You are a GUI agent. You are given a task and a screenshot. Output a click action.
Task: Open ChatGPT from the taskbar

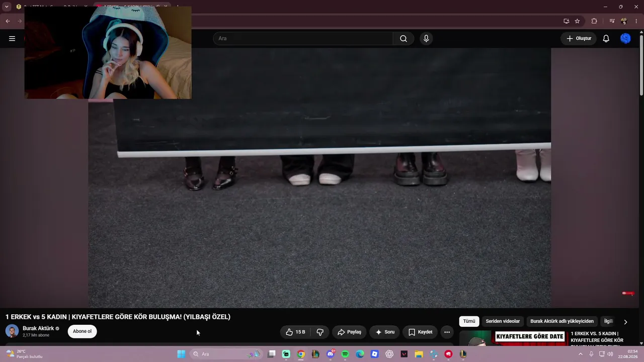pos(389,354)
